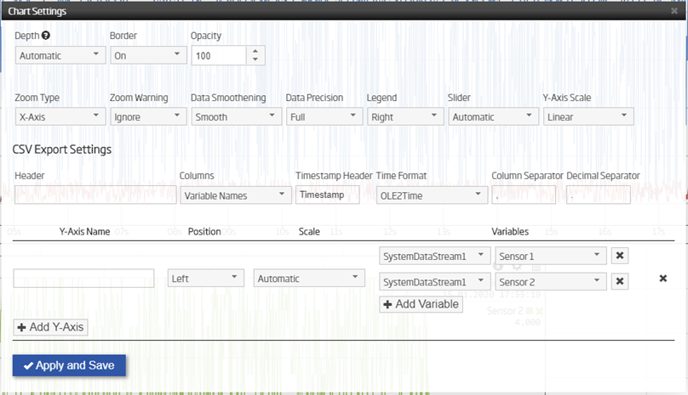
Task: Open the Depth dropdown set to Automatic
Action: coord(61,55)
